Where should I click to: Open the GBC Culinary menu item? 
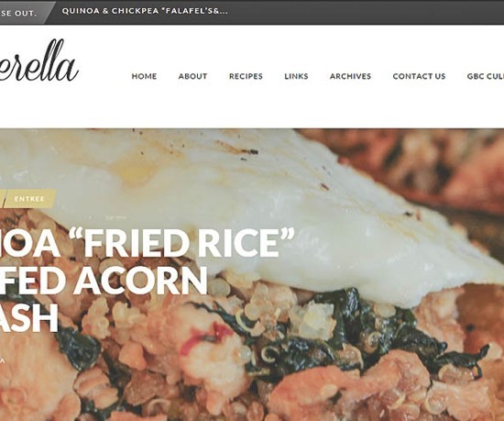486,76
